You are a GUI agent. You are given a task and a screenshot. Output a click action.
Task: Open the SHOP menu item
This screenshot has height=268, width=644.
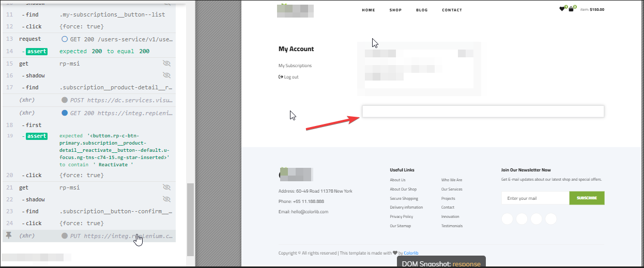395,10
